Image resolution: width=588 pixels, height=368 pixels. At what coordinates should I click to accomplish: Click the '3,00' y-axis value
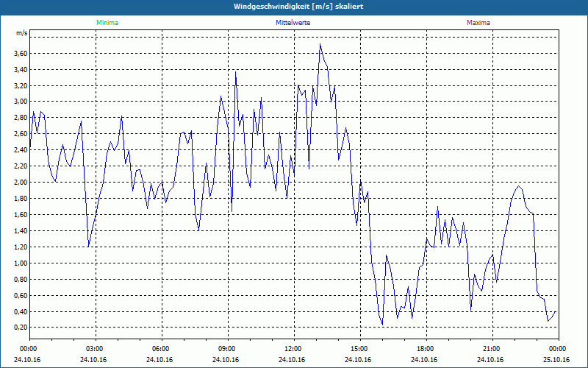[22, 102]
